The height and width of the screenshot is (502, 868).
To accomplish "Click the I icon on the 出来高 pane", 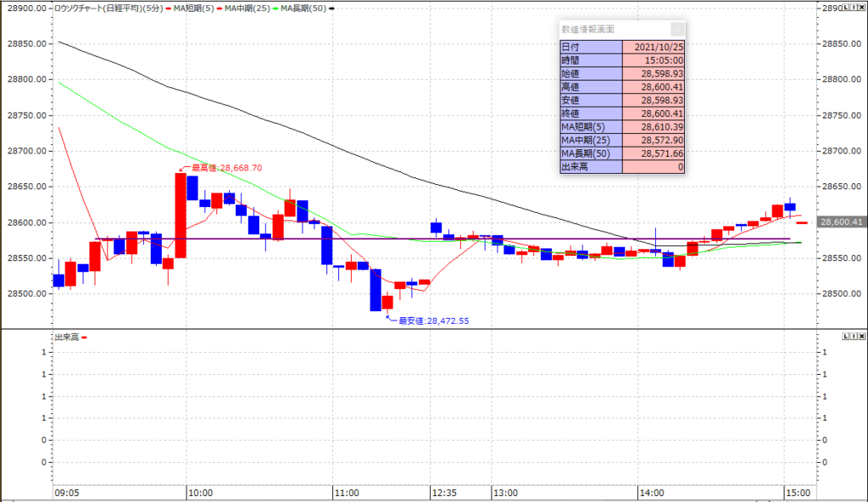I will (x=854, y=337).
